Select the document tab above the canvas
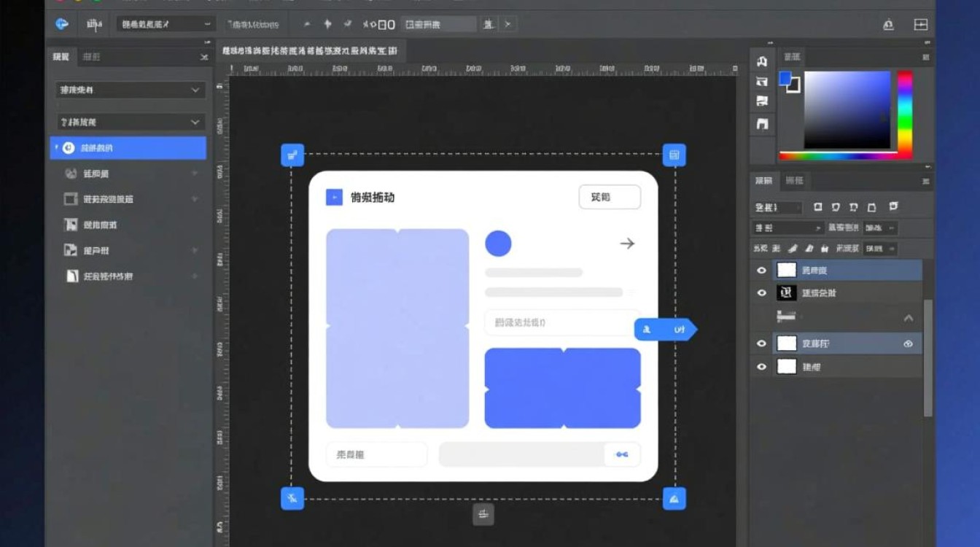 [x=310, y=51]
